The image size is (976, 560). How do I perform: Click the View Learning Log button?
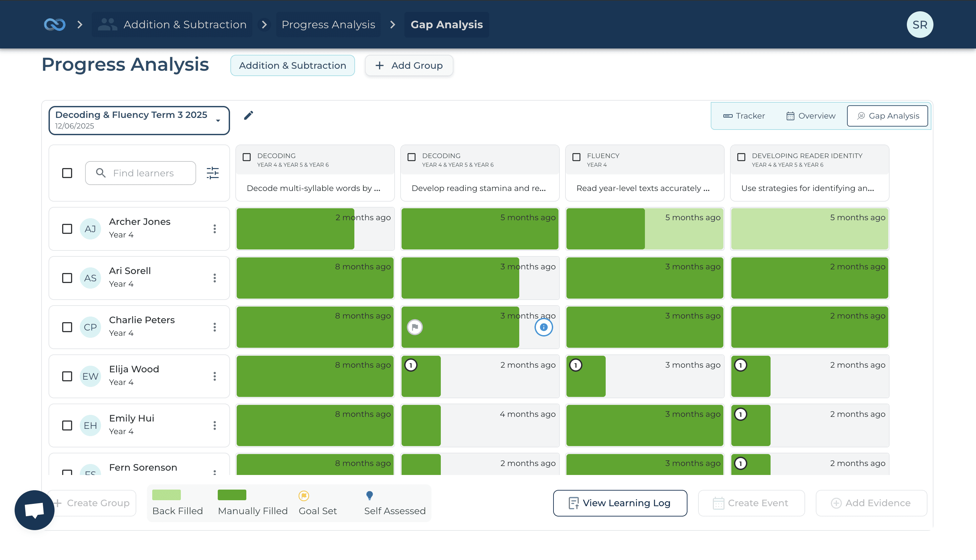(620, 503)
